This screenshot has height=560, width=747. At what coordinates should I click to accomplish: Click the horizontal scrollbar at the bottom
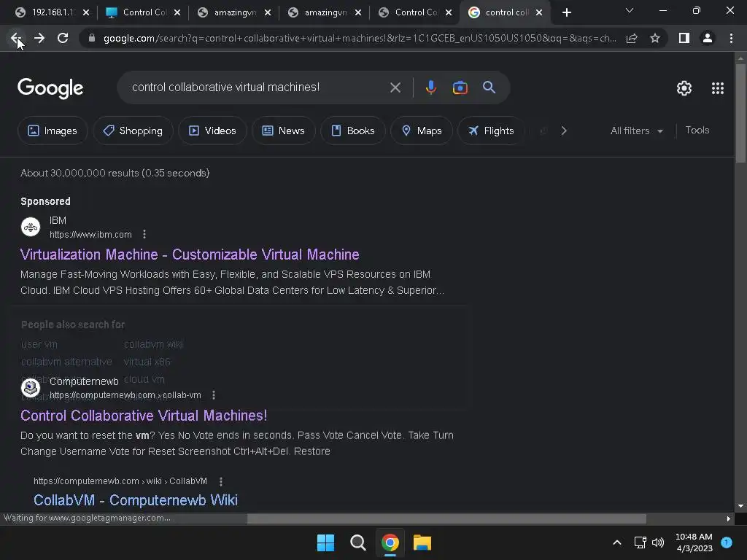point(446,518)
